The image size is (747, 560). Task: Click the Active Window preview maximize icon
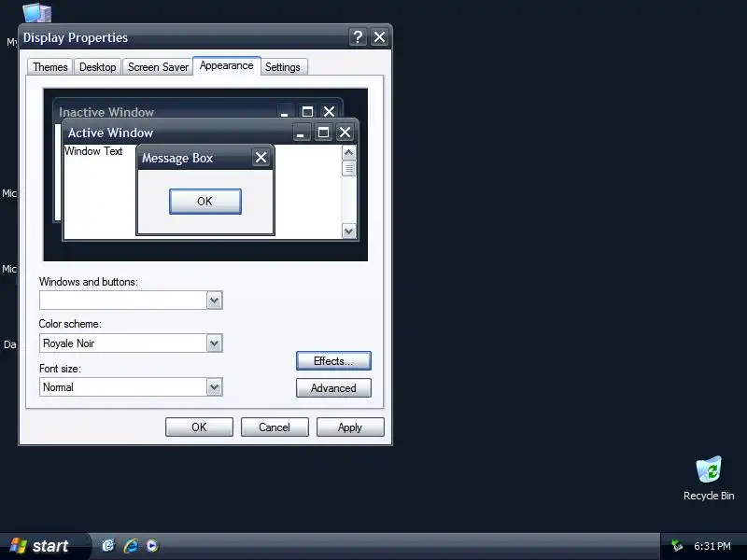tap(323, 133)
